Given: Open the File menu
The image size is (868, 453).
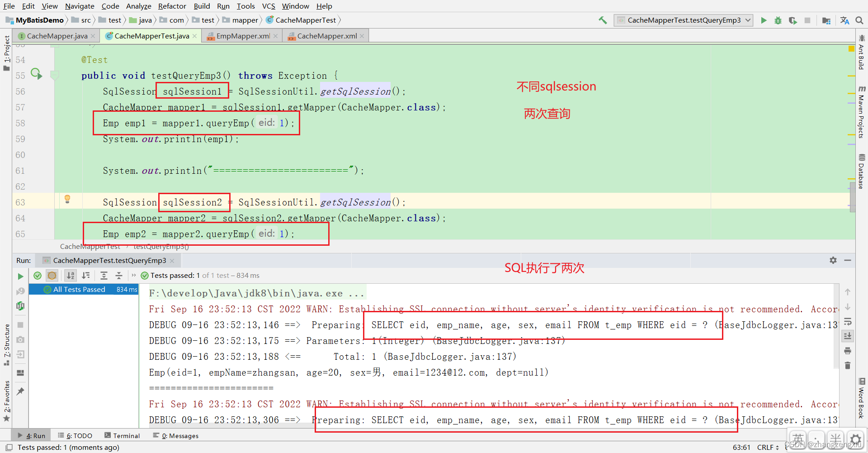Looking at the screenshot, I should click(x=9, y=6).
